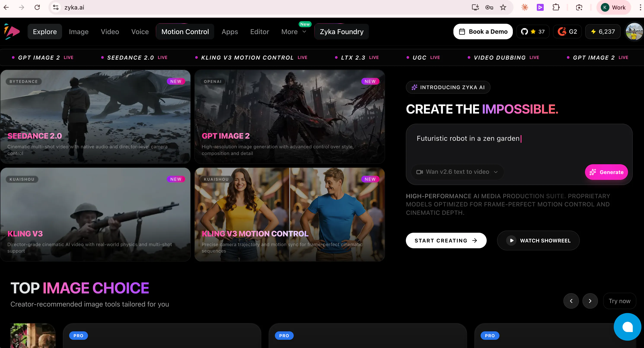Click the browser forward arrow
The width and height of the screenshot is (644, 348).
[22, 8]
